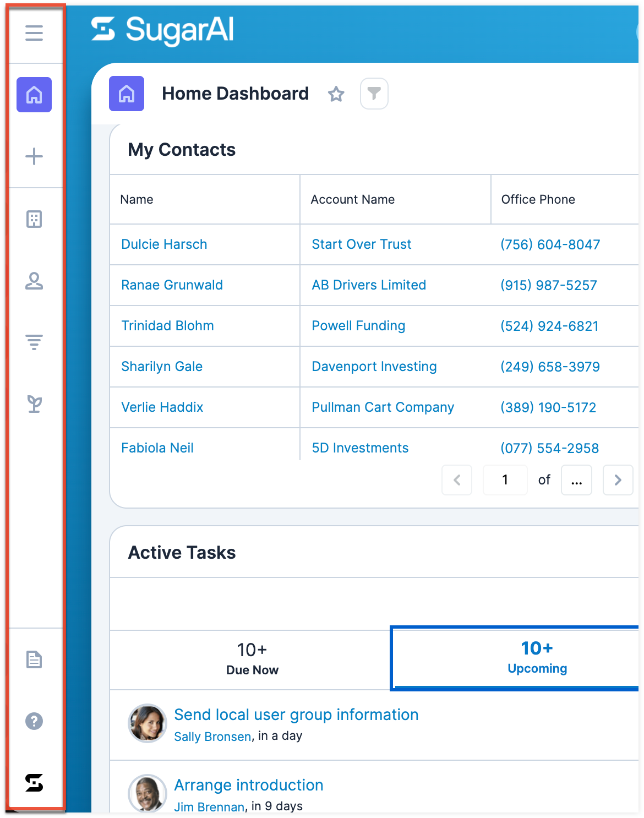Open the document icon in sidebar
Image resolution: width=644 pixels, height=818 pixels.
coord(34,659)
